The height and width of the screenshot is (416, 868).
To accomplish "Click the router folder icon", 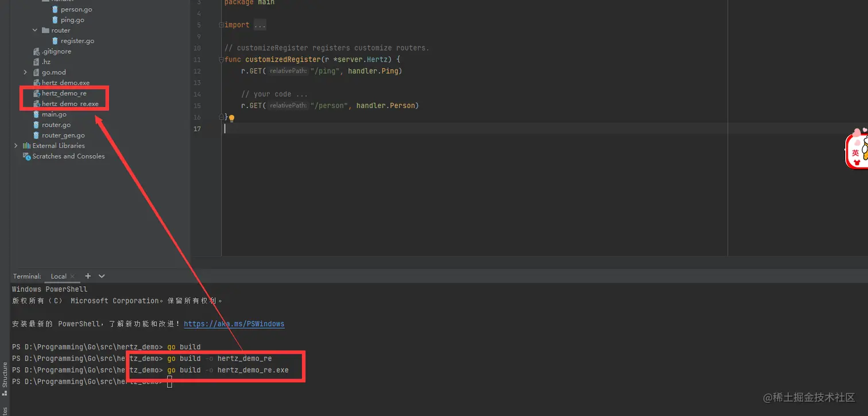I will click(x=46, y=30).
